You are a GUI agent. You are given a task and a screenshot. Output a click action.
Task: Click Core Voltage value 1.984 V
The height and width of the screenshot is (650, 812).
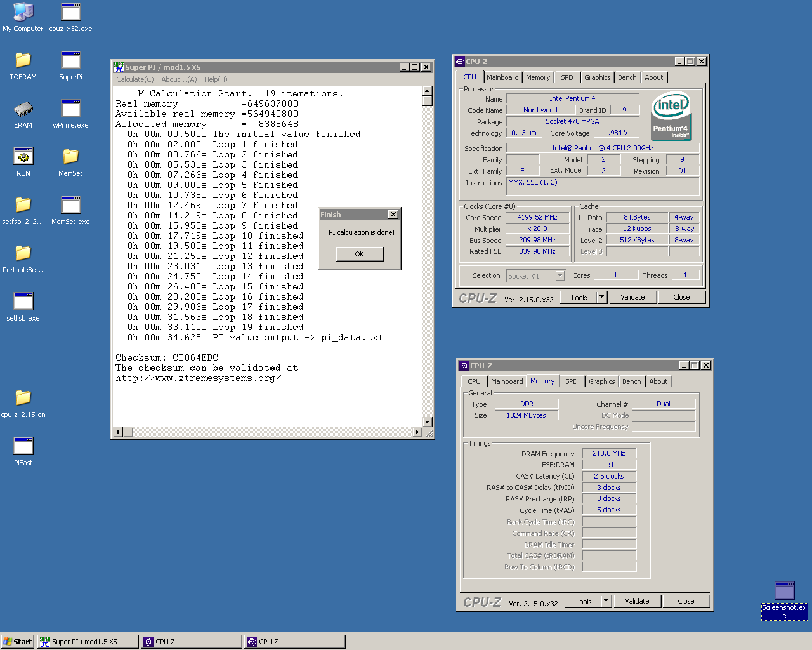tap(616, 133)
